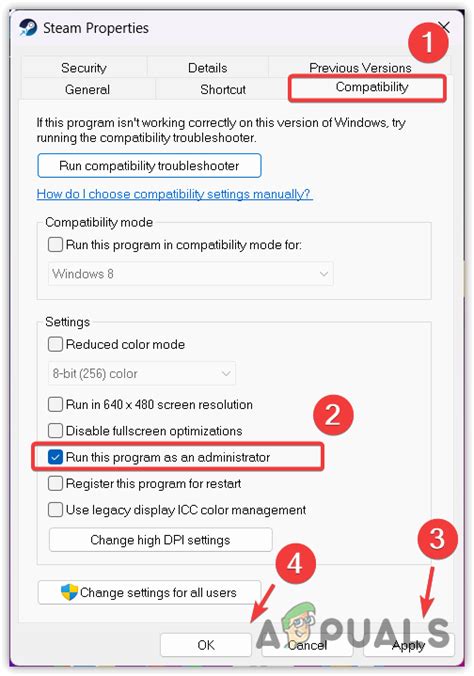Screen dimensions: 474x676
Task: Enable Register this program for restart
Action: point(55,483)
